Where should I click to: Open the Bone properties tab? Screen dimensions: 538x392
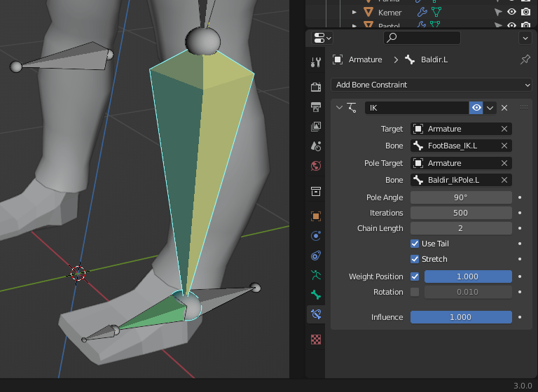[316, 295]
